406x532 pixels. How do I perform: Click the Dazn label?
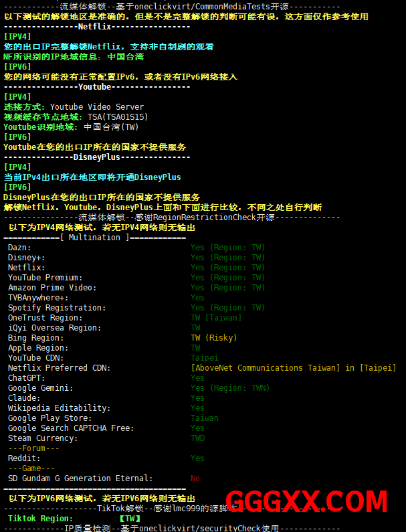pyautogui.click(x=19, y=248)
